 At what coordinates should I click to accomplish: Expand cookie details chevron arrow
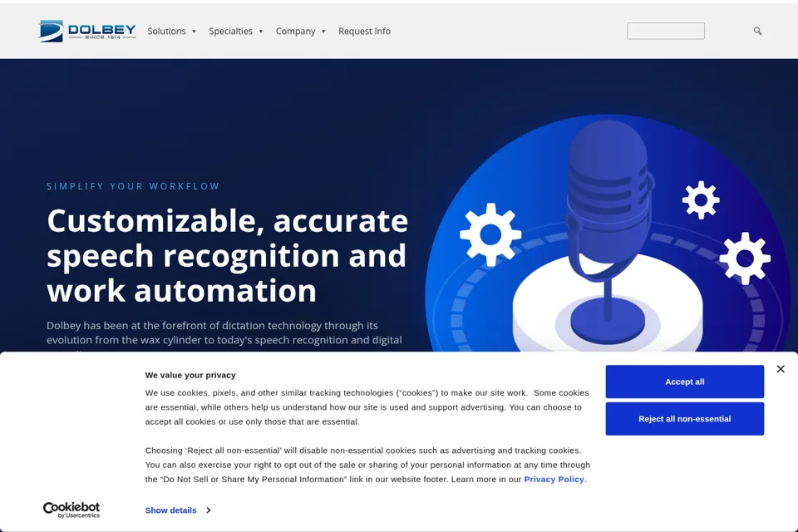click(x=208, y=510)
